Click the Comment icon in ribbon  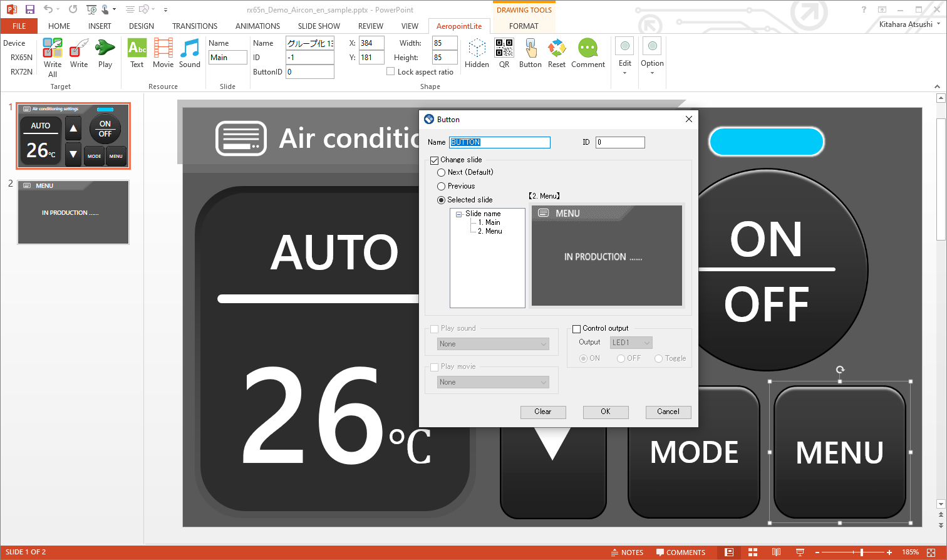click(587, 49)
